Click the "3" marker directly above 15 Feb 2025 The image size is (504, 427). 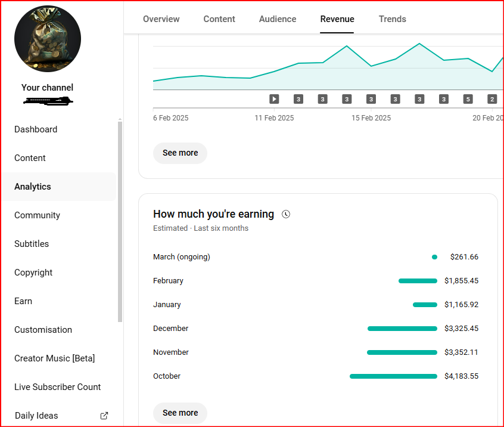371,99
